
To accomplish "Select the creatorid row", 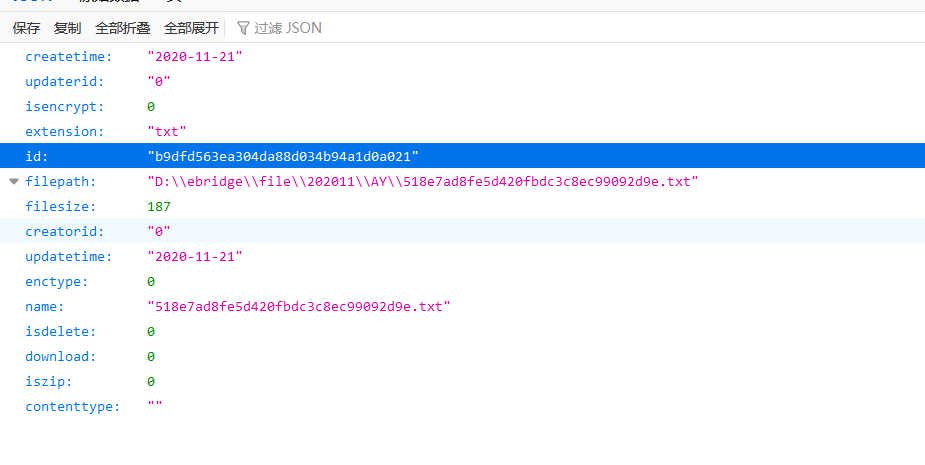I will 62,232.
